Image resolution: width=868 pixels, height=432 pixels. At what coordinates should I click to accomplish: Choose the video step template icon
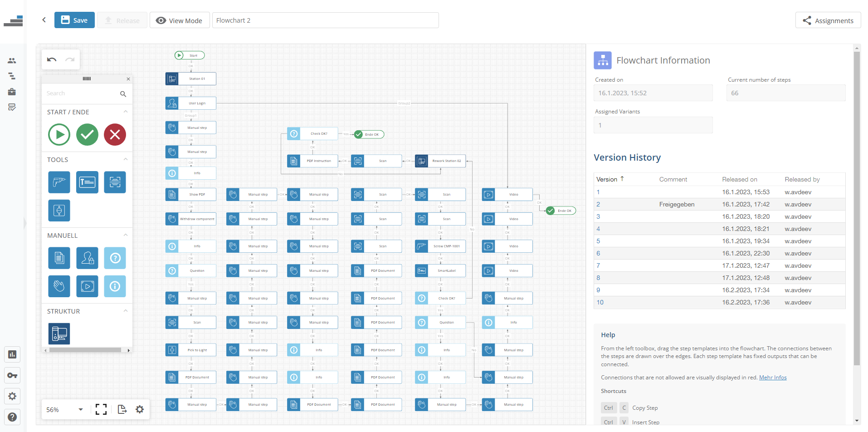click(87, 286)
